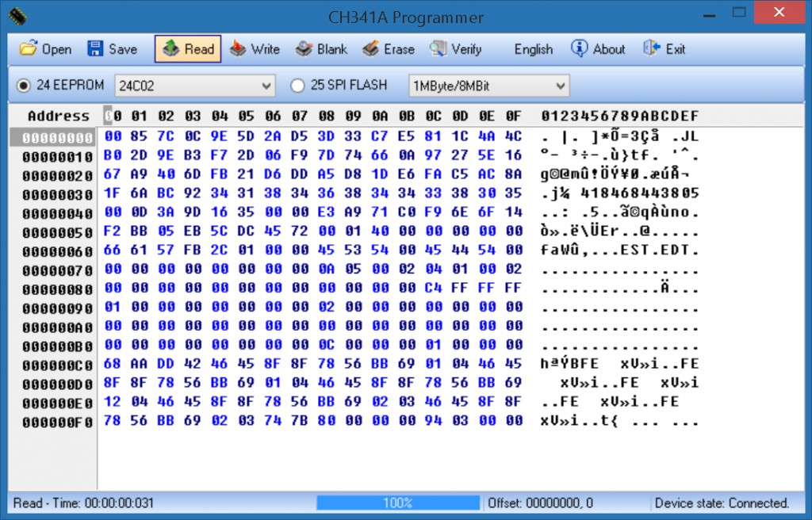Click the Verify button label
Screen dimensions: 812x520
466,49
